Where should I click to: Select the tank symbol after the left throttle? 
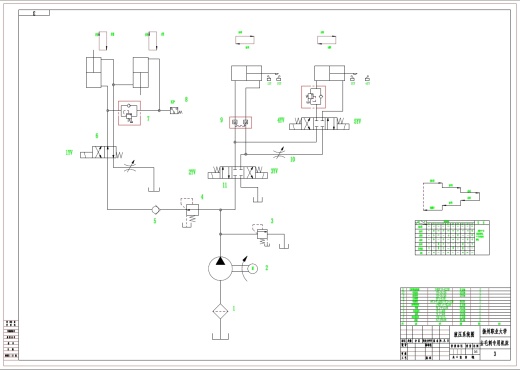154,190
